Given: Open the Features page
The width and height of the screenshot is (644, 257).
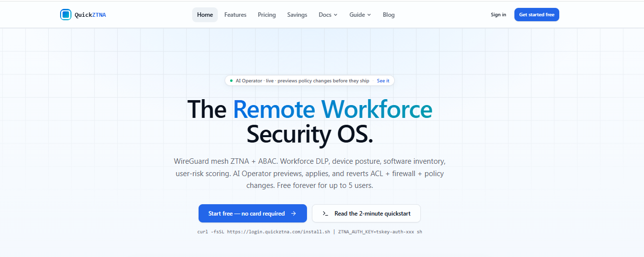Looking at the screenshot, I should (236, 15).
